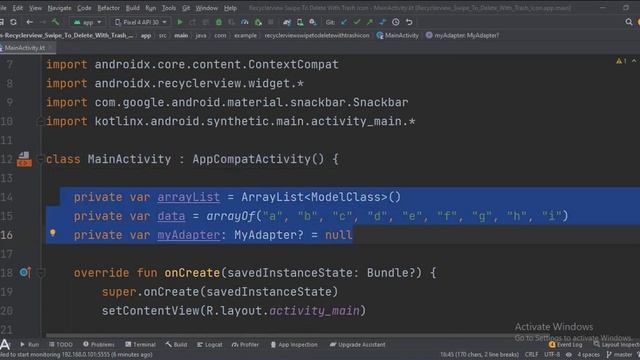Click Git Push green arrow icon
Screen dimensions: 640x360
pos(370,22)
